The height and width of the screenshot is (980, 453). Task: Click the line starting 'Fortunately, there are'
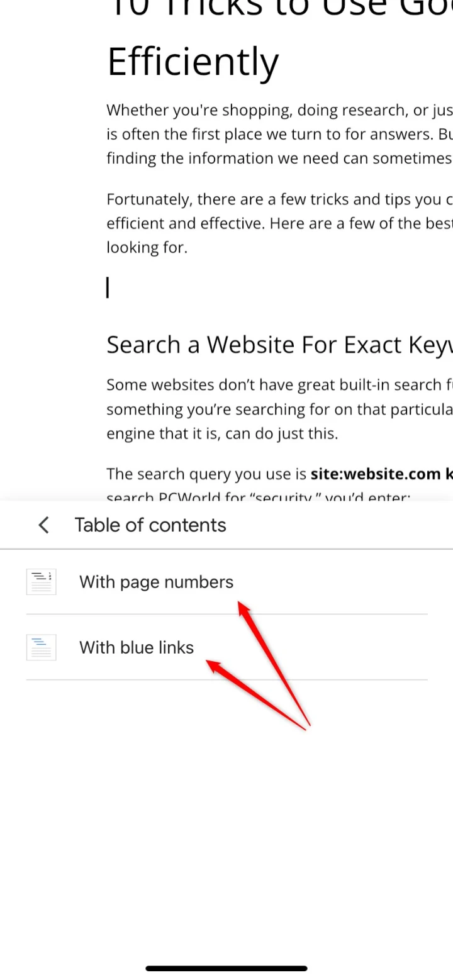pos(277,199)
